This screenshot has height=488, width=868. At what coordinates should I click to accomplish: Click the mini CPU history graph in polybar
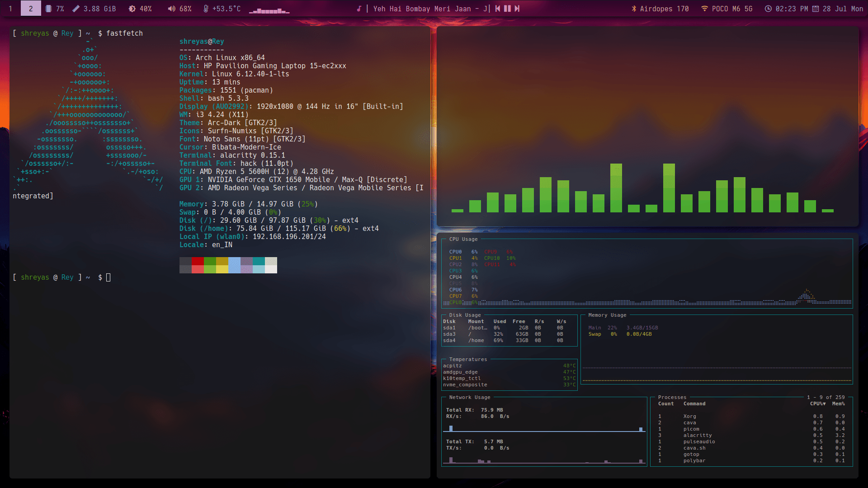coord(269,10)
